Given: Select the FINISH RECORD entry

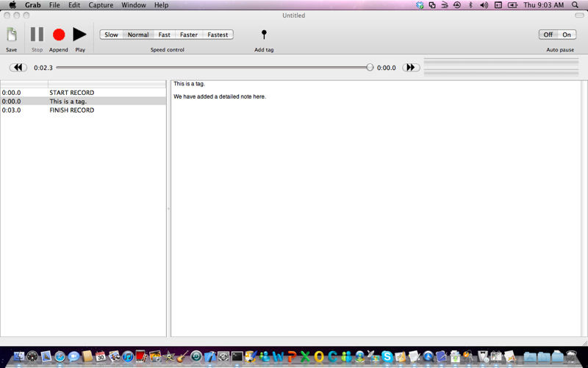Looking at the screenshot, I should [x=71, y=110].
